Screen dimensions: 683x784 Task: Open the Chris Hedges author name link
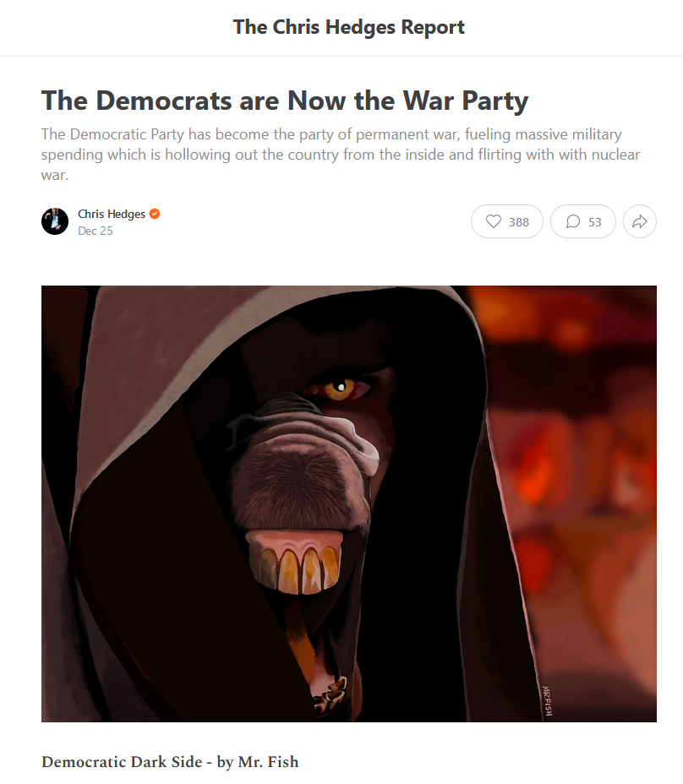112,214
